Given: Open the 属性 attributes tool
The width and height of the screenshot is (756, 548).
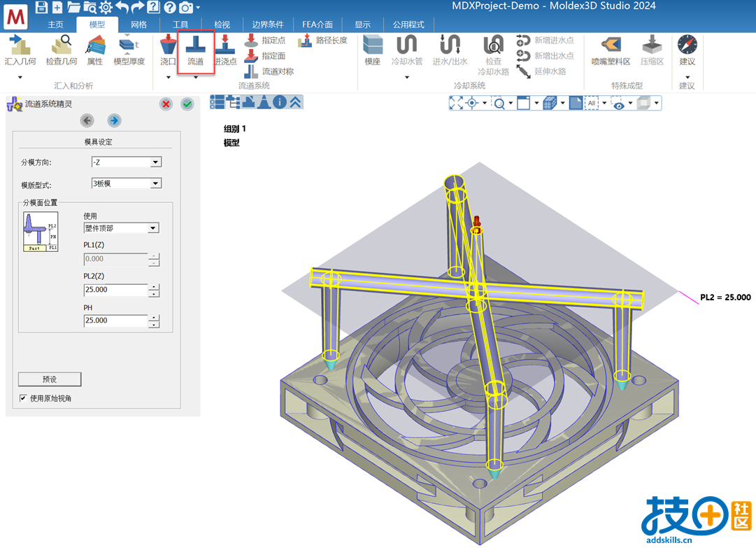Looking at the screenshot, I should (95, 50).
